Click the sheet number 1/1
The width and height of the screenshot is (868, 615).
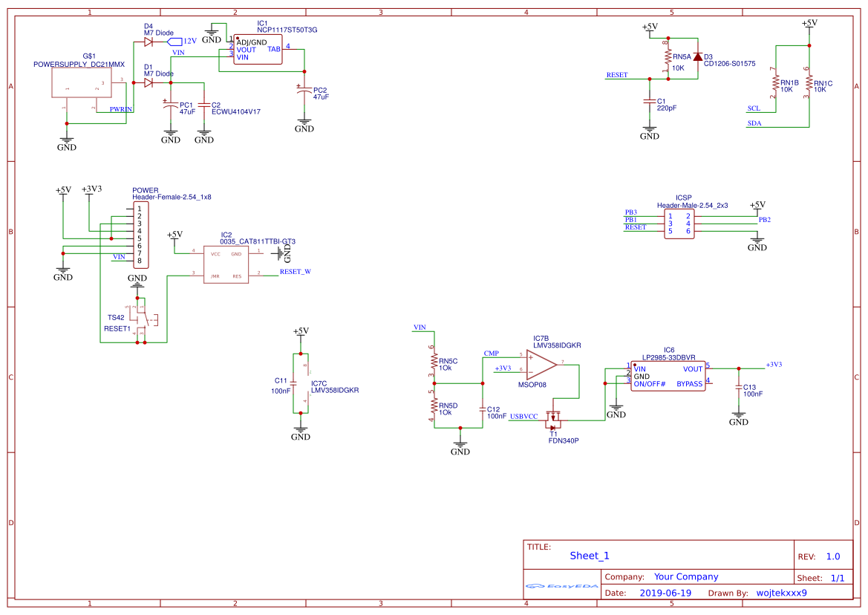pos(838,578)
